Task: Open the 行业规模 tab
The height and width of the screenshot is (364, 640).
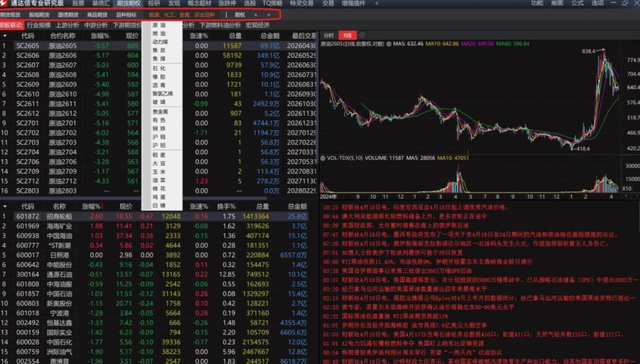Action: point(39,25)
